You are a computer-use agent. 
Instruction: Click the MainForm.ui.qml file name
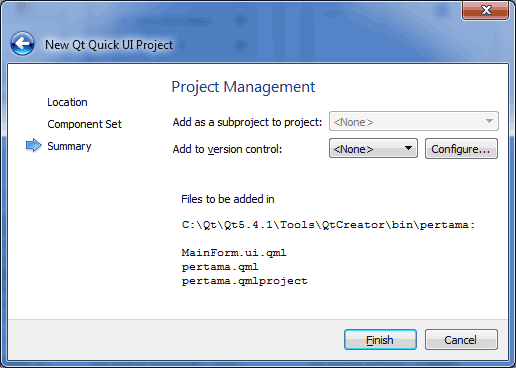point(234,253)
